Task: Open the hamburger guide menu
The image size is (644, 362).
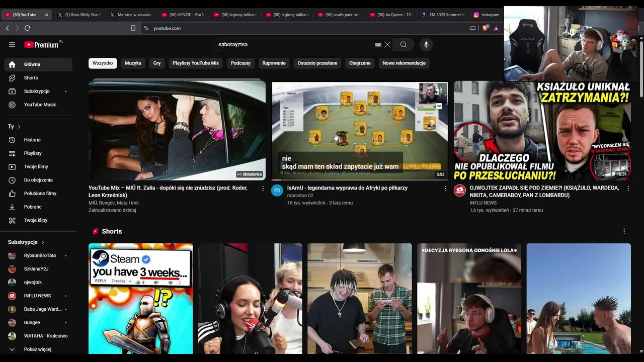Action: tap(12, 44)
